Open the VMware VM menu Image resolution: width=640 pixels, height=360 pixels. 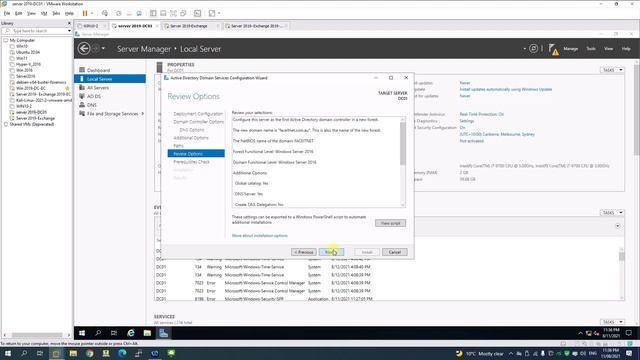(x=44, y=13)
